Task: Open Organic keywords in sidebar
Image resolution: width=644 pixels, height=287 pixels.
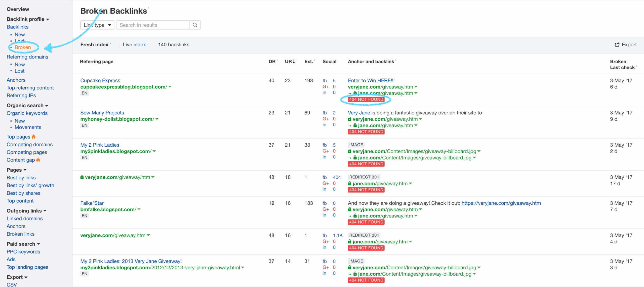Action: point(27,113)
